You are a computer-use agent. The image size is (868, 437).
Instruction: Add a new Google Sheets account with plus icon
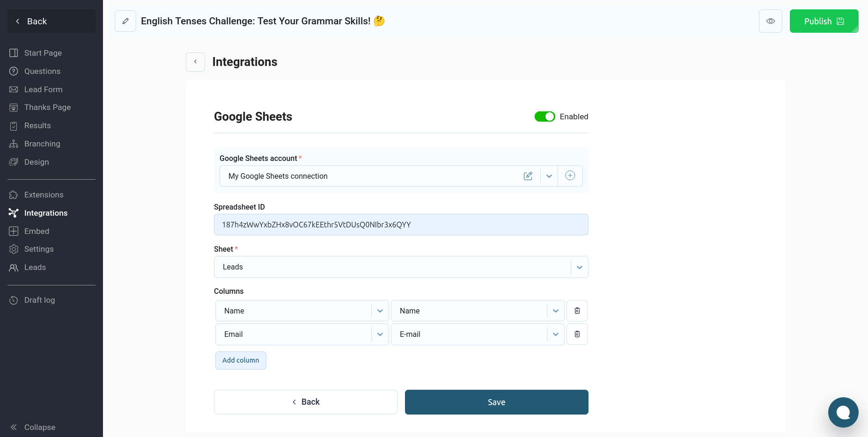(x=570, y=176)
